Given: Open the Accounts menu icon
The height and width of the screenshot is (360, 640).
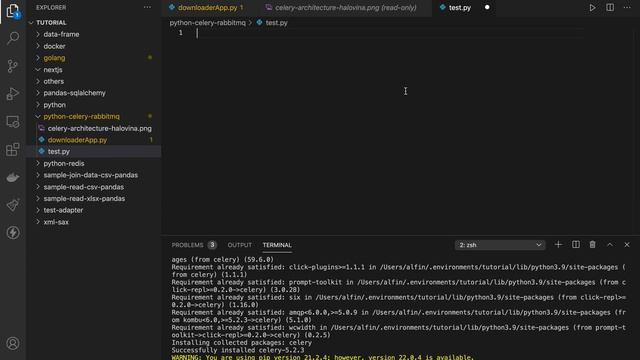Looking at the screenshot, I should point(13,343).
